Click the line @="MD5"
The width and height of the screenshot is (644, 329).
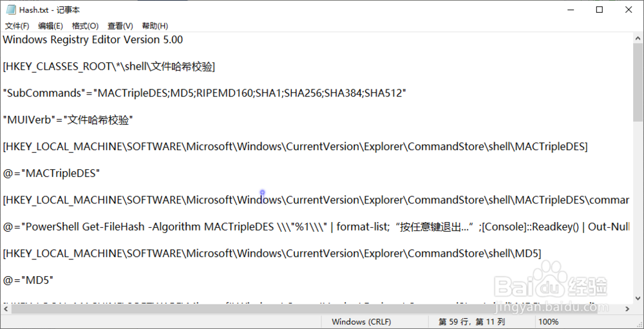click(28, 280)
